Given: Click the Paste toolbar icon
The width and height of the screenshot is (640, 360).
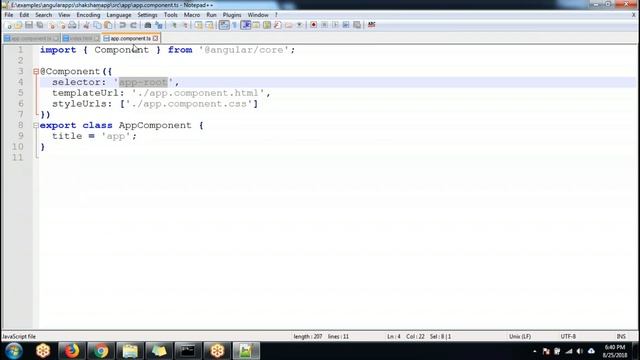Looking at the screenshot, I should [108, 25].
